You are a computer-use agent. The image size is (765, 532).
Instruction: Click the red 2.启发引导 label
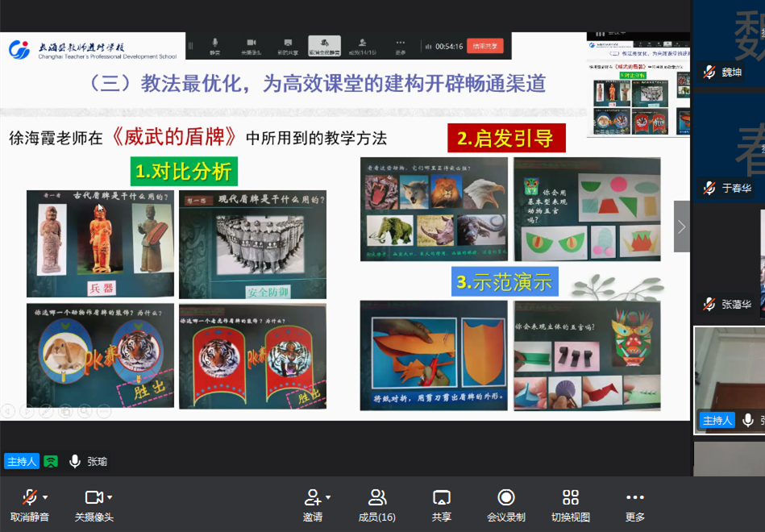tap(506, 138)
